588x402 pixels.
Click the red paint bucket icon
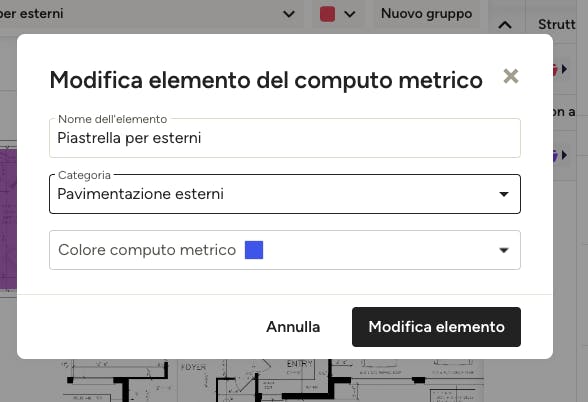(x=555, y=69)
